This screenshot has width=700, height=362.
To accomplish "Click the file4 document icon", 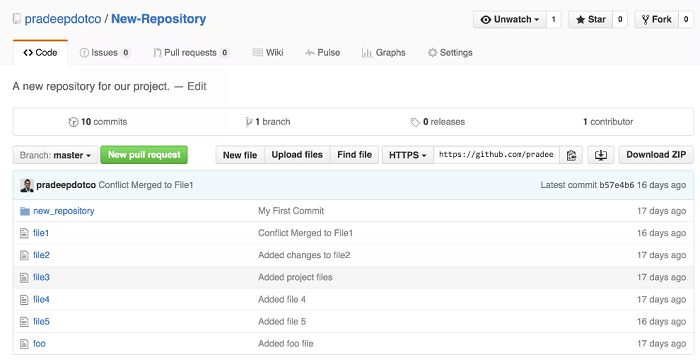I will 25,300.
